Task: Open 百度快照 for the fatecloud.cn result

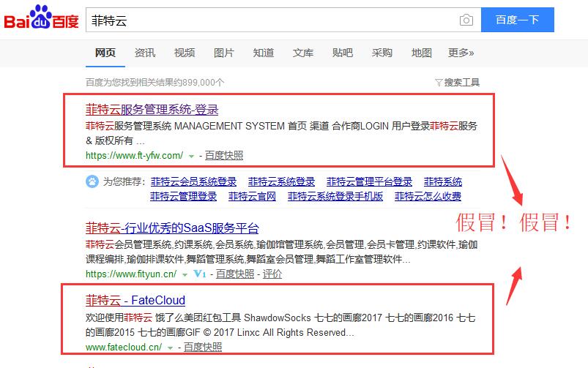Action: click(203, 348)
